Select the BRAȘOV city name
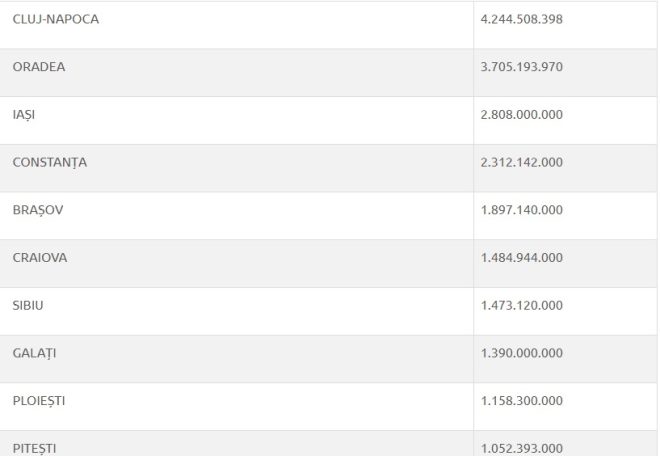The width and height of the screenshot is (660, 456). [x=38, y=210]
